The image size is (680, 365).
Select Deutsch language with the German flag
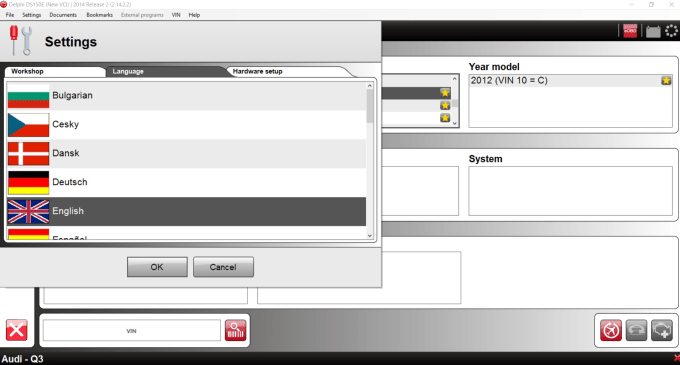click(186, 182)
